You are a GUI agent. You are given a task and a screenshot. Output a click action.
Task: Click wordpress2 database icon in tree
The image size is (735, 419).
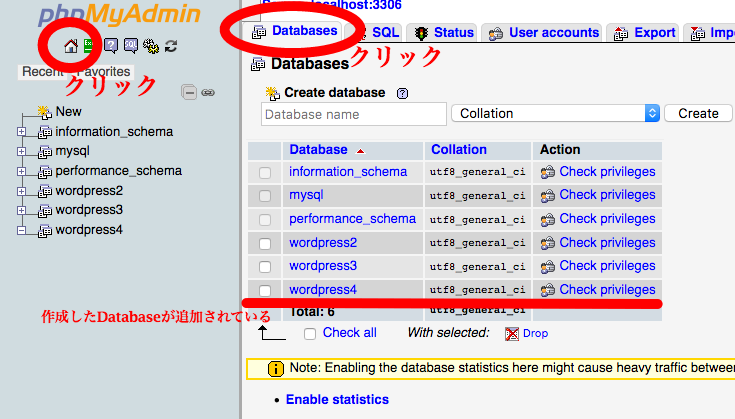coord(45,191)
